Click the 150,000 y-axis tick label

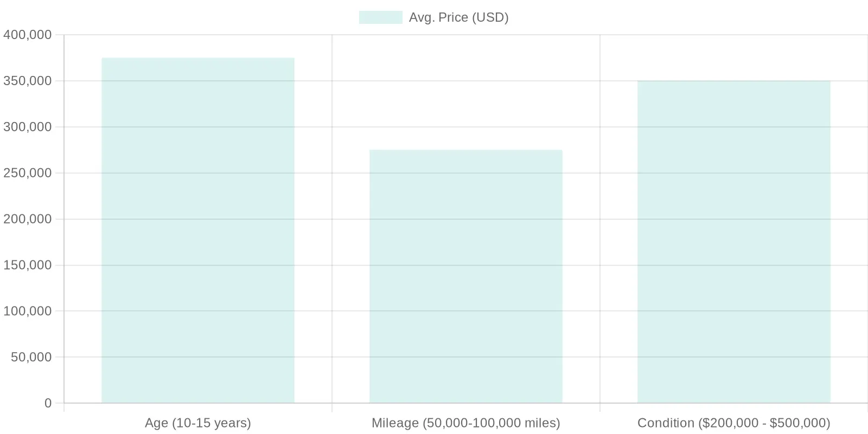(28, 265)
